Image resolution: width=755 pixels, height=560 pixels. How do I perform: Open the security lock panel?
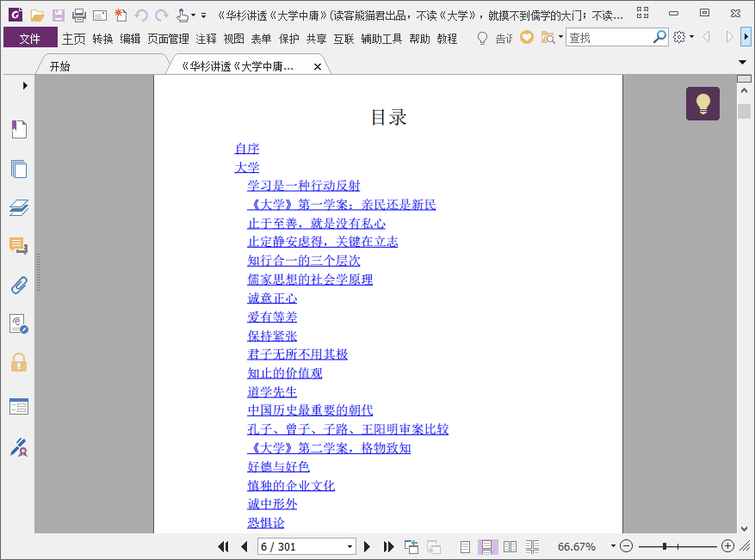19,362
